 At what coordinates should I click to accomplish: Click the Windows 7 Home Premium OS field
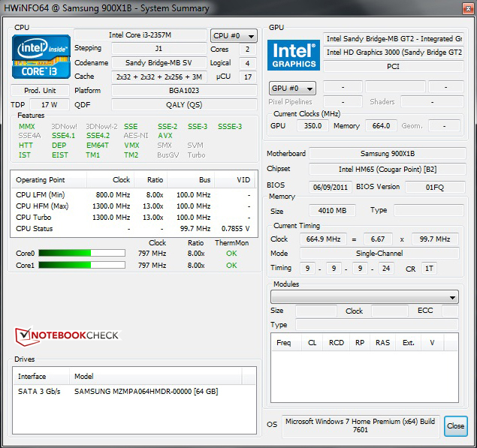(x=361, y=425)
